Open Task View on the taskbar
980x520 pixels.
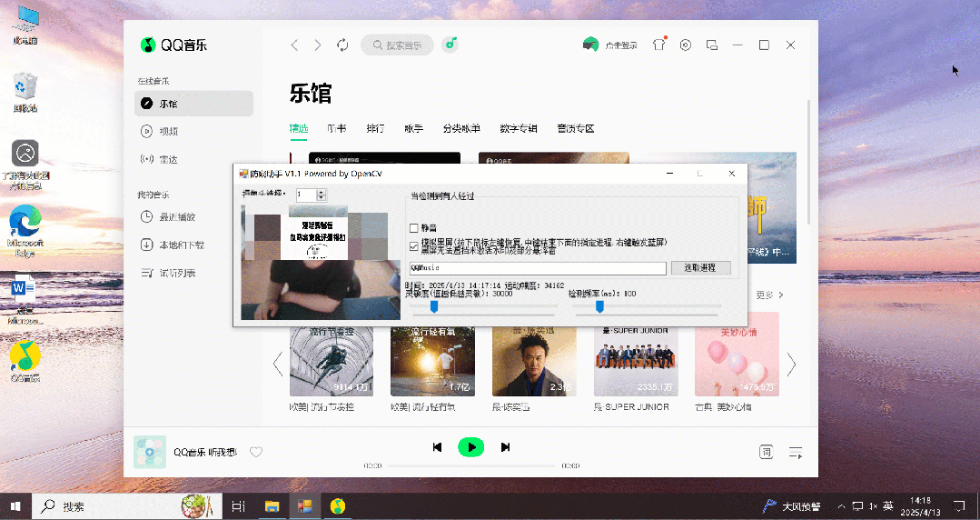coord(239,506)
